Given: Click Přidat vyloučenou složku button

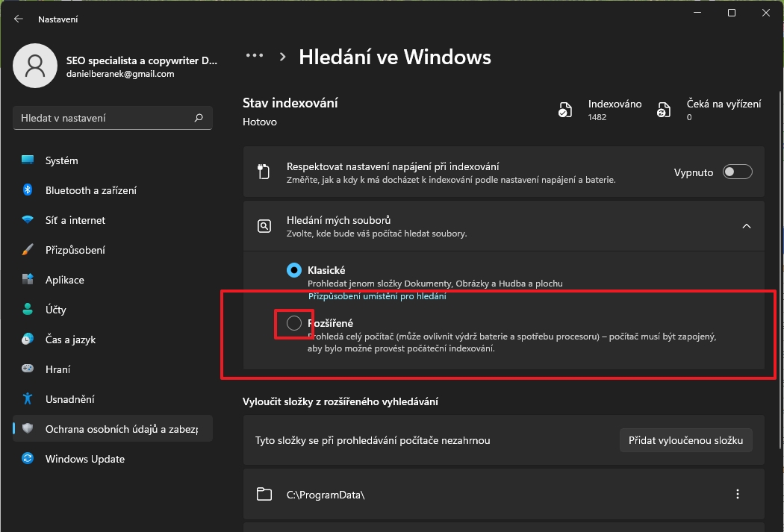Looking at the screenshot, I should (x=685, y=440).
